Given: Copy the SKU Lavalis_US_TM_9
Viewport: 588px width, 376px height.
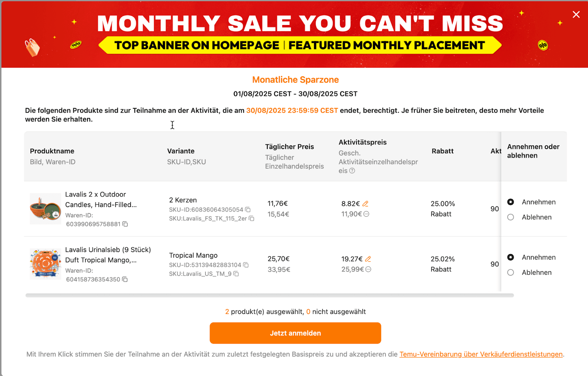Looking at the screenshot, I should click(x=236, y=274).
